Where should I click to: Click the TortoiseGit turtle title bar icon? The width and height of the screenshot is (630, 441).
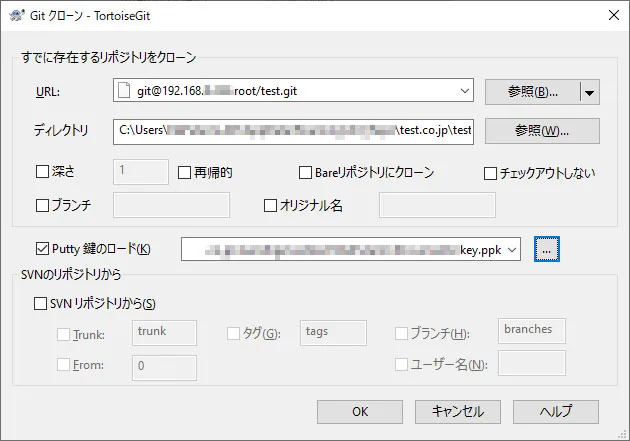(16, 16)
